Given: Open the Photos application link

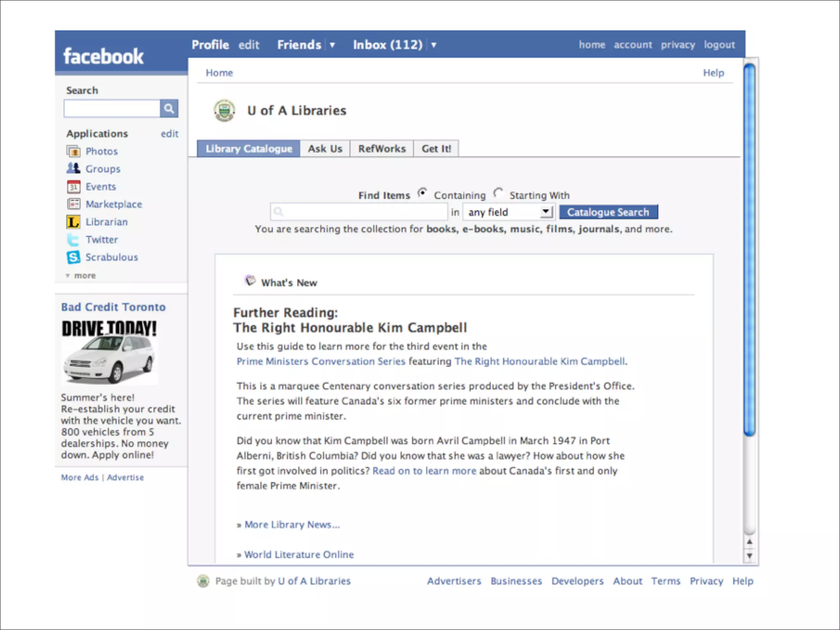Looking at the screenshot, I should 102,151.
